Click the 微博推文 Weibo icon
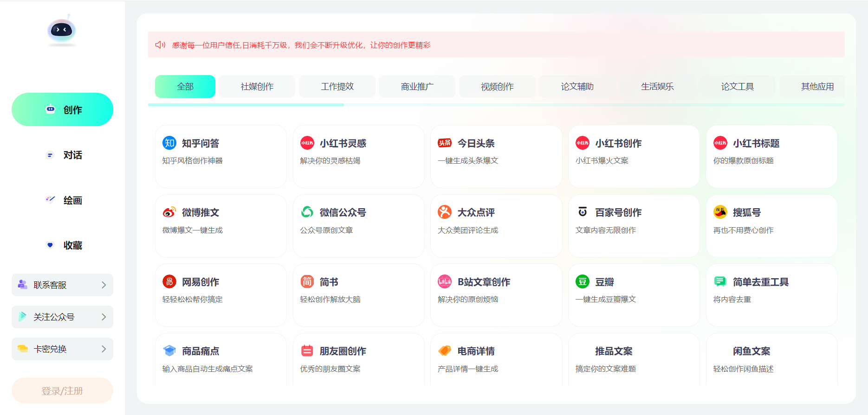 click(x=169, y=212)
